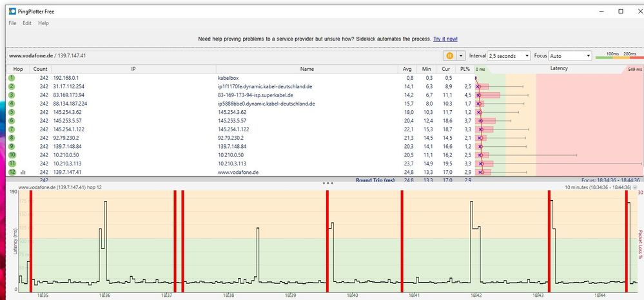Click the PL% column header
The image size is (644, 300).
pyautogui.click(x=465, y=69)
